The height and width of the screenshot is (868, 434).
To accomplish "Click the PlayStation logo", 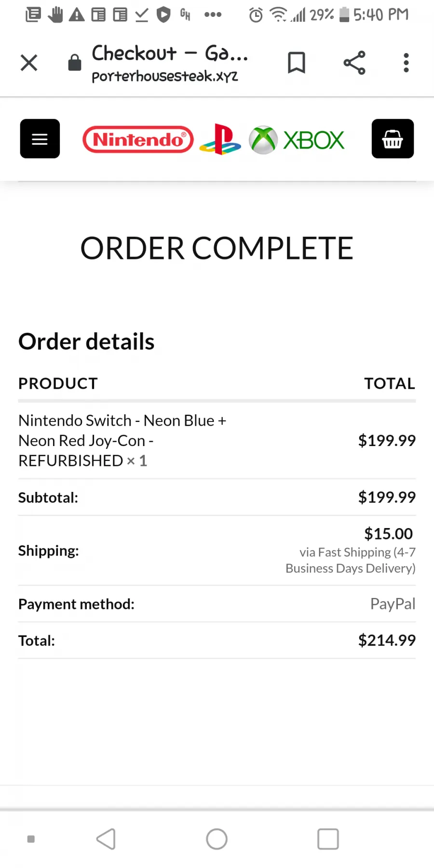I will coord(220,139).
